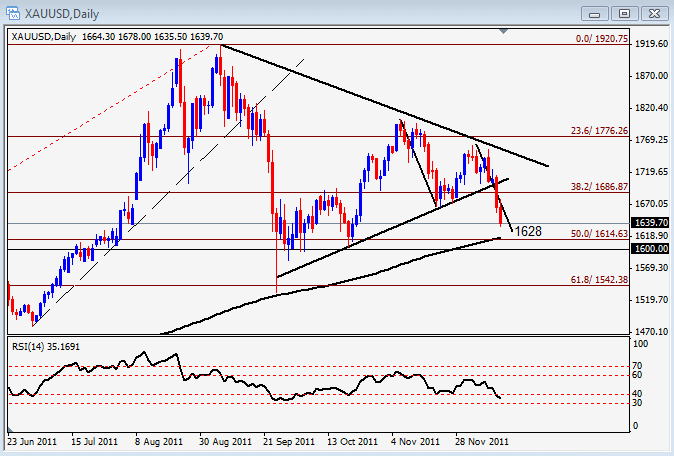Select the 23.6/ 1776.26 Fibonacci label
This screenshot has height=456, width=674.
pyautogui.click(x=599, y=131)
